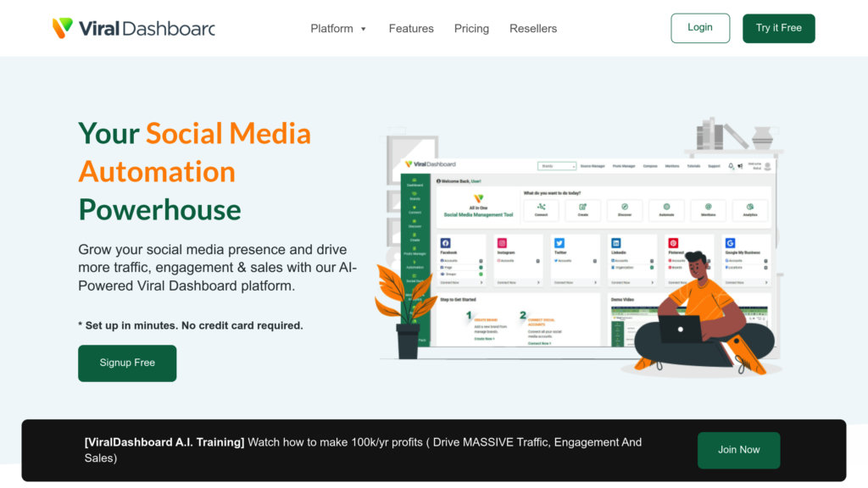Open the Platform dropdown in the navigation bar
868x488 pixels.
[338, 28]
